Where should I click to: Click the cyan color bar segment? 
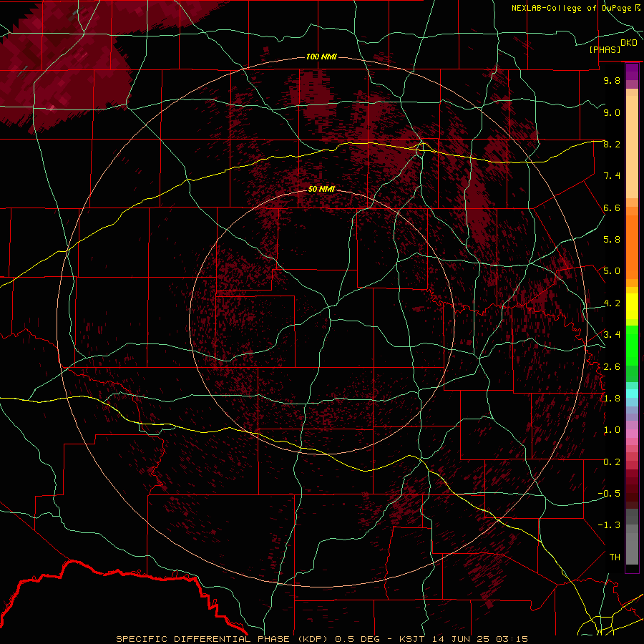coord(632,394)
